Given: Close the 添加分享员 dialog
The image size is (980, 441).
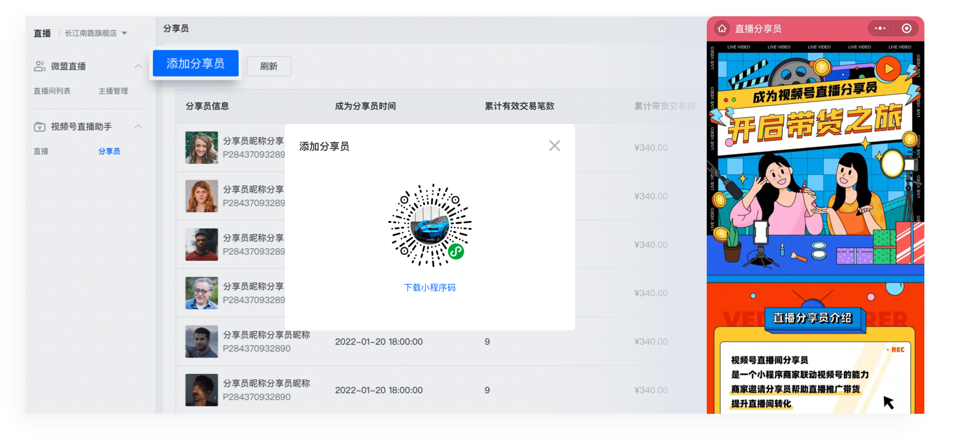Looking at the screenshot, I should click(554, 146).
